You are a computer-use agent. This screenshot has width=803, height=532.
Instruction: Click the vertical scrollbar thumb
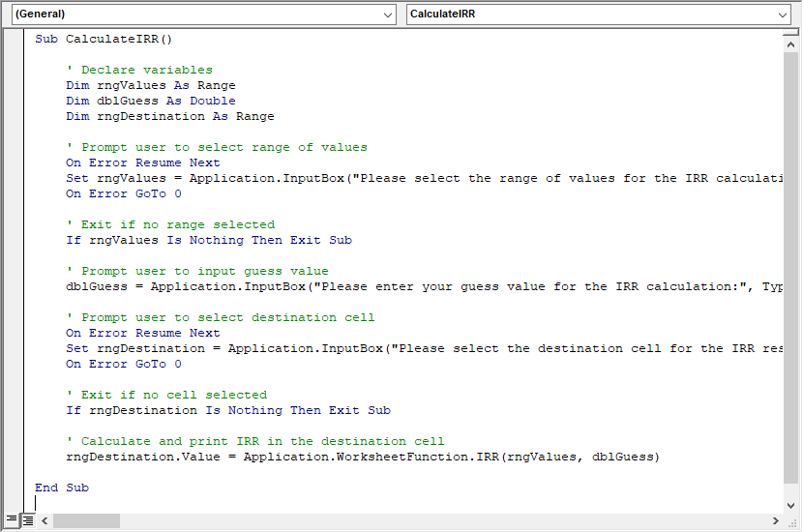click(x=790, y=267)
